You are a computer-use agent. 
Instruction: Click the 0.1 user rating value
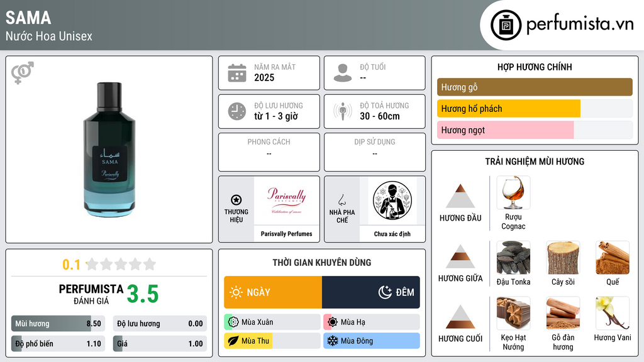coord(72,265)
